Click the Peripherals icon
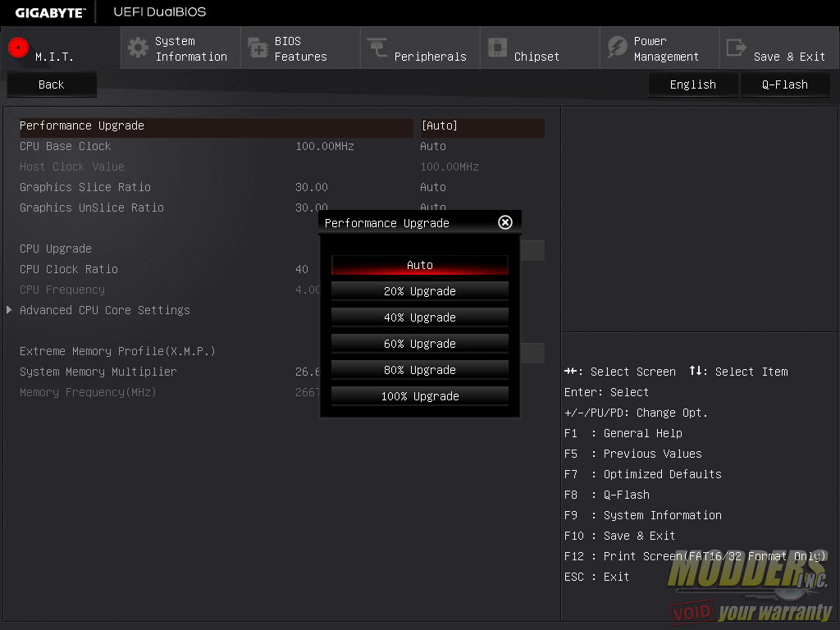Viewport: 840px width, 630px height. point(377,48)
